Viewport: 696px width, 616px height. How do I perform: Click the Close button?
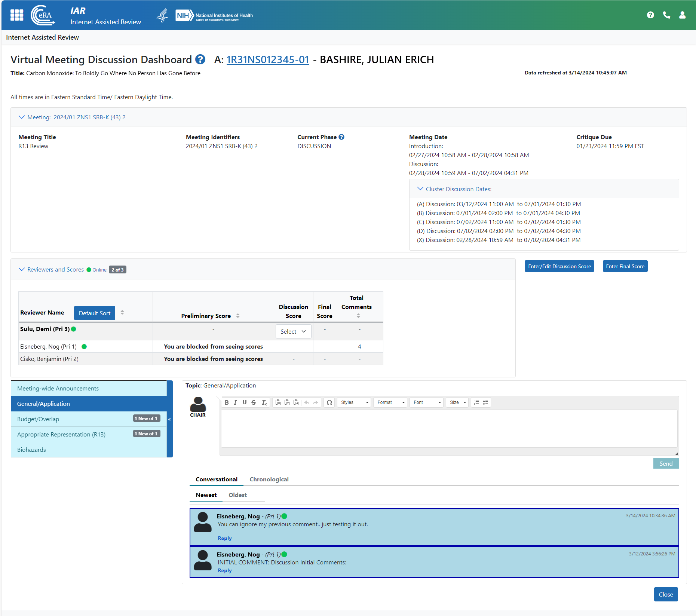[x=666, y=594]
